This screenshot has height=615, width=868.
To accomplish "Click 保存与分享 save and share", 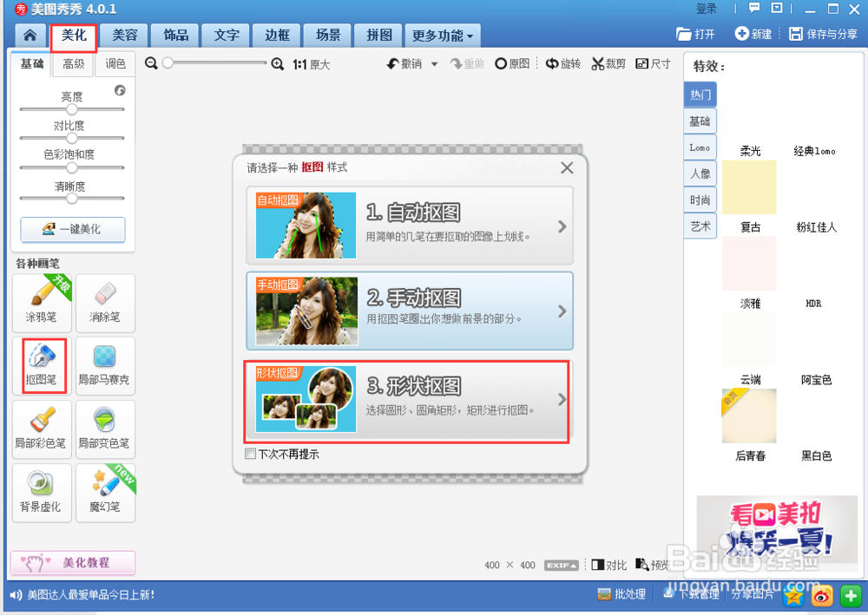I will pyautogui.click(x=823, y=34).
